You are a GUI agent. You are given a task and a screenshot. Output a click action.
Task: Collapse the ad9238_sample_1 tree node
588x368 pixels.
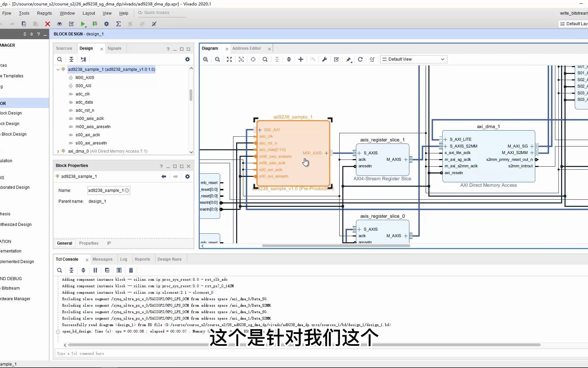click(x=58, y=70)
